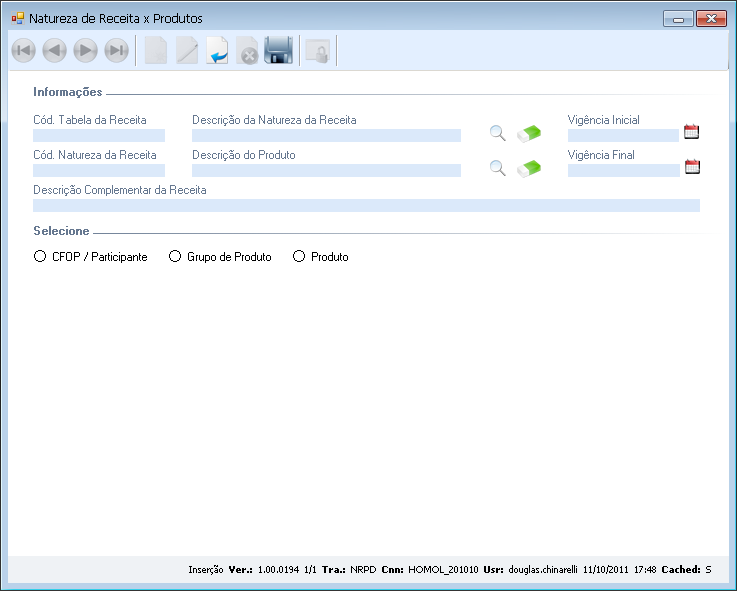The height and width of the screenshot is (591, 737).
Task: Select the Grupo de Produto option
Action: pos(220,257)
